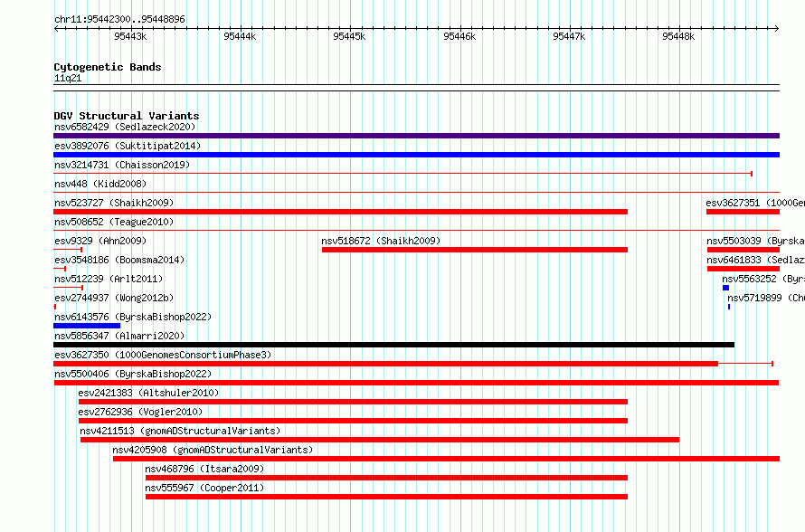The height and width of the screenshot is (532, 805).
Task: Click nsv4211513 (gnomADStructuralVariants) label
Action: click(180, 431)
